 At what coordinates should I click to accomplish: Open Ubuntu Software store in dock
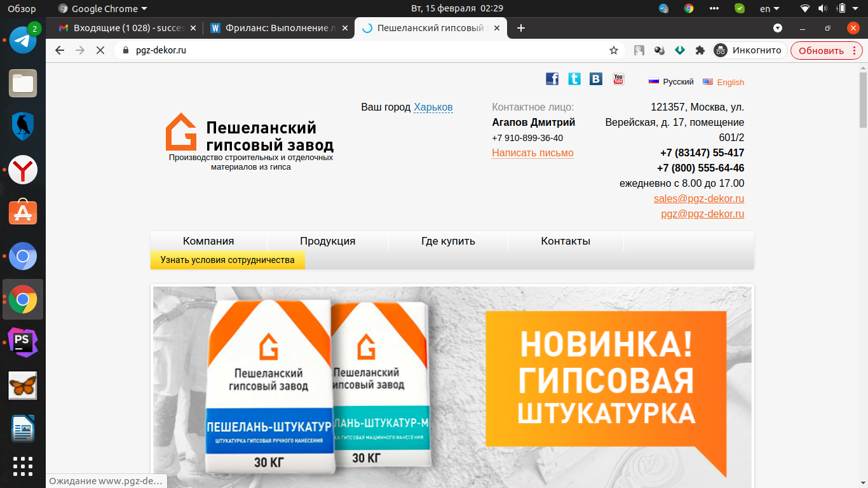23,213
